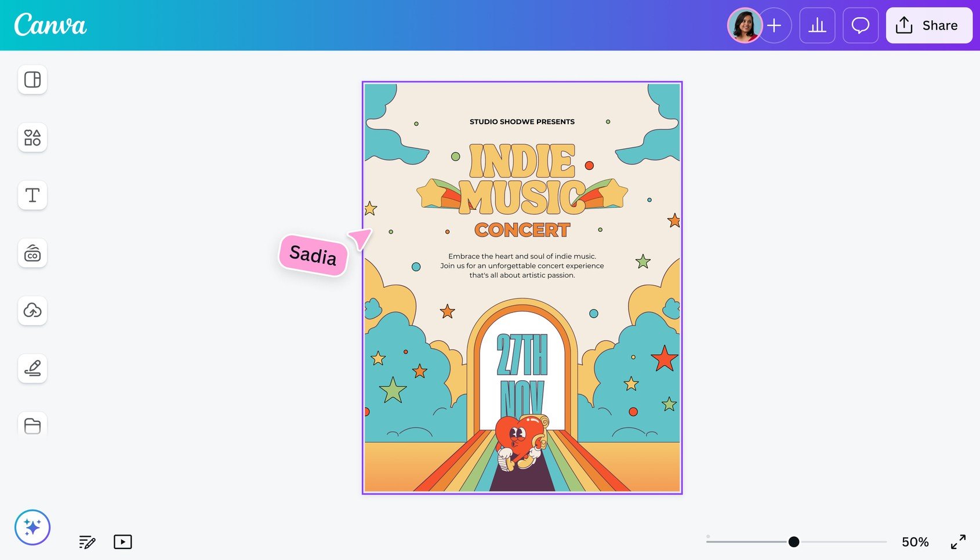
Task: Click the Canva logo to go home
Action: click(x=50, y=25)
